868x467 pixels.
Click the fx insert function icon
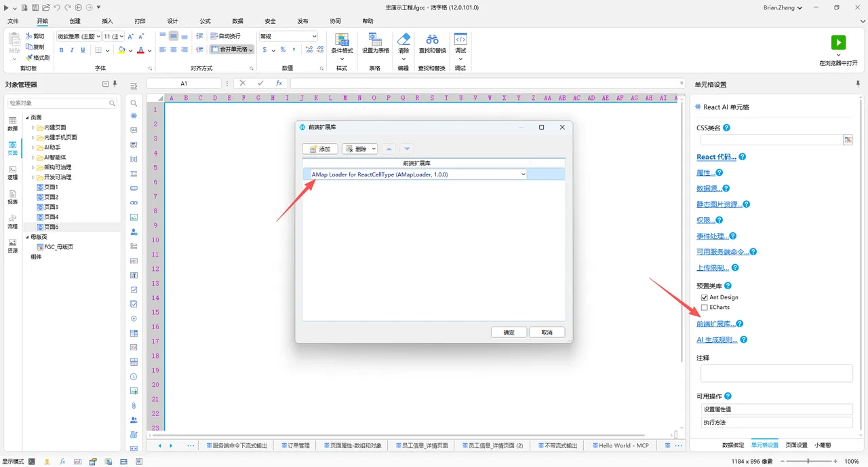[x=279, y=83]
